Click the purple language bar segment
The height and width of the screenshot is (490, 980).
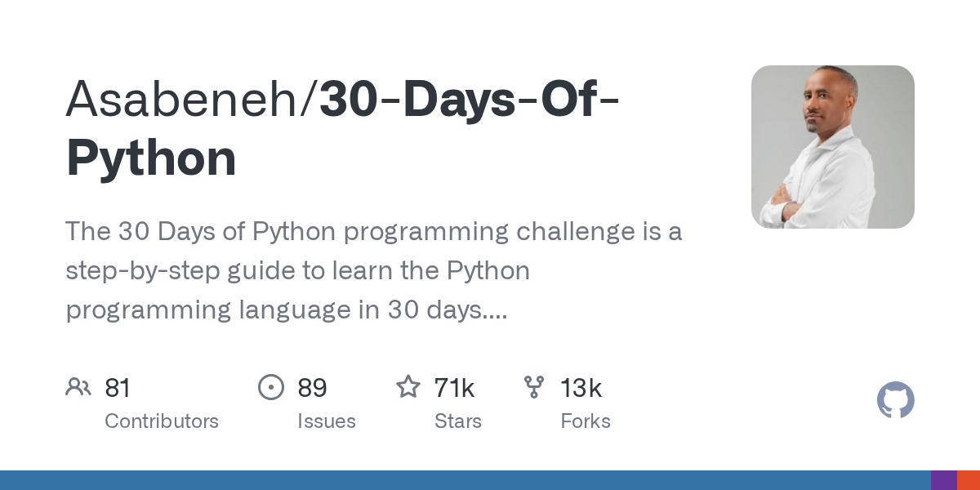tap(944, 480)
